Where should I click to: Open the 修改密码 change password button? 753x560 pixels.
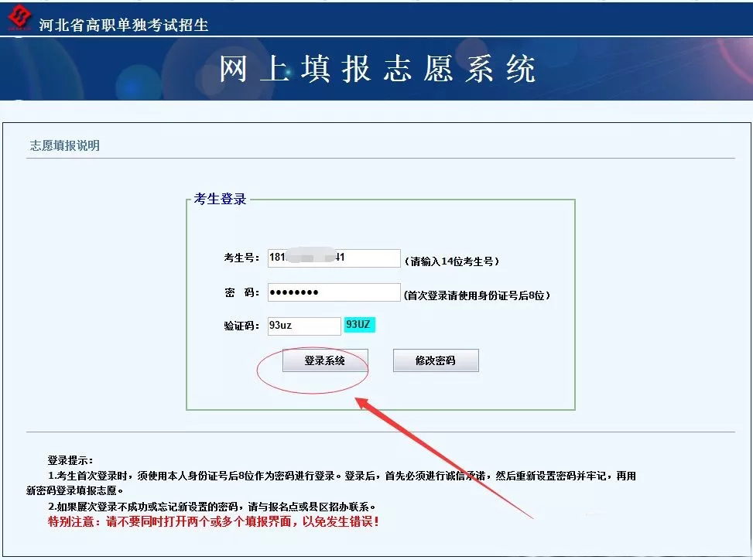point(436,360)
